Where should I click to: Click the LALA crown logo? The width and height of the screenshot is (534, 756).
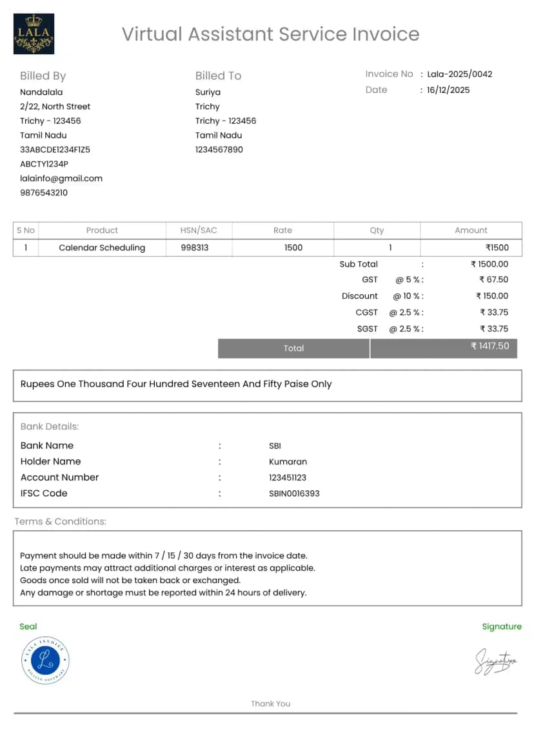(x=34, y=34)
